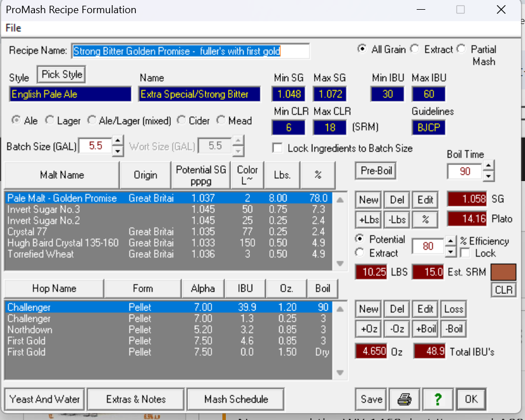Select the Invert Sugar No.2 row
Screen dimensions: 525x420
pos(169,221)
